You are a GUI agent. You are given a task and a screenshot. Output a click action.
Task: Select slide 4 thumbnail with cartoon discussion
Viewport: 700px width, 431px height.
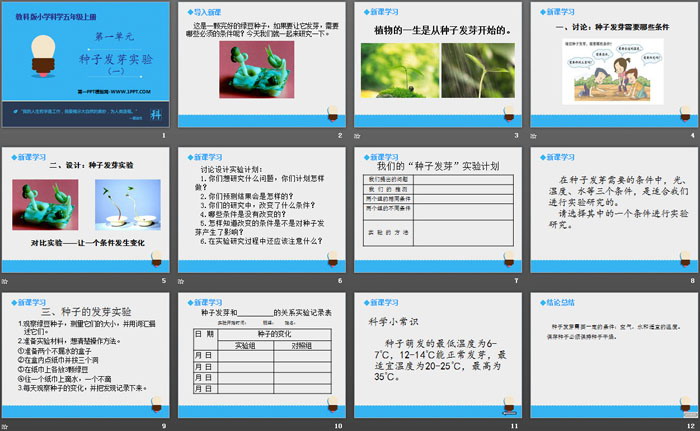click(x=614, y=65)
